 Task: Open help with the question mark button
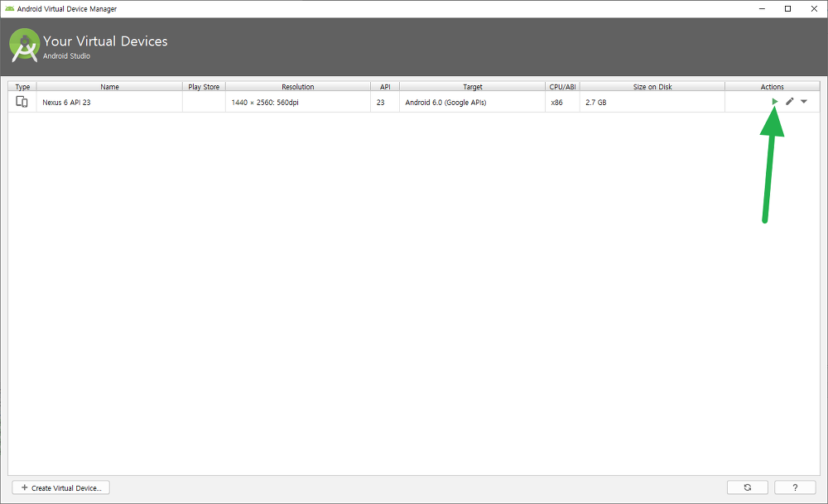pyautogui.click(x=795, y=487)
